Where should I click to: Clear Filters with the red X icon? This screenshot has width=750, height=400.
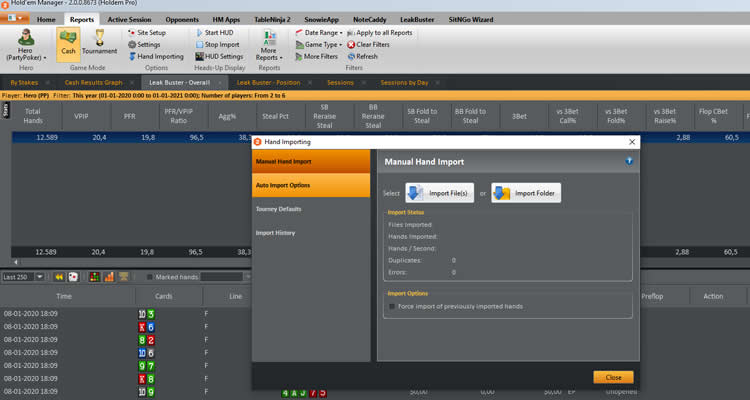pyautogui.click(x=368, y=44)
